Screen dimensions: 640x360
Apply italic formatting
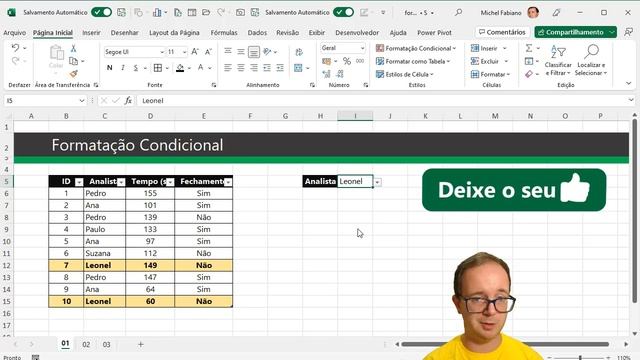point(122,68)
